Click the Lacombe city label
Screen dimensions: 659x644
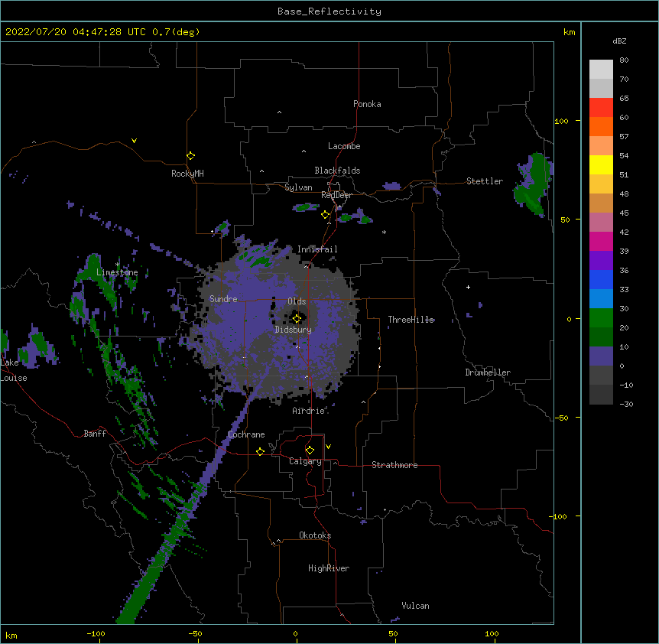click(x=344, y=146)
